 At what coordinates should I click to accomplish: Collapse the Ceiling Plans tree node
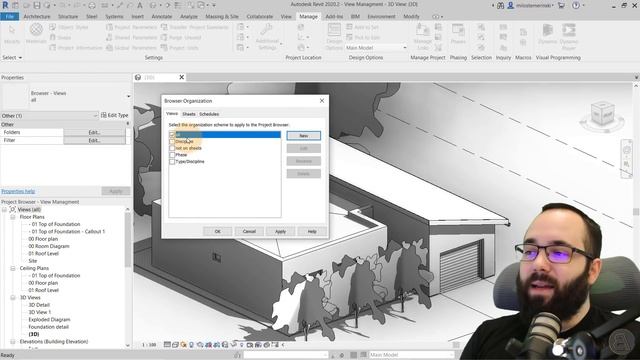tap(13, 268)
